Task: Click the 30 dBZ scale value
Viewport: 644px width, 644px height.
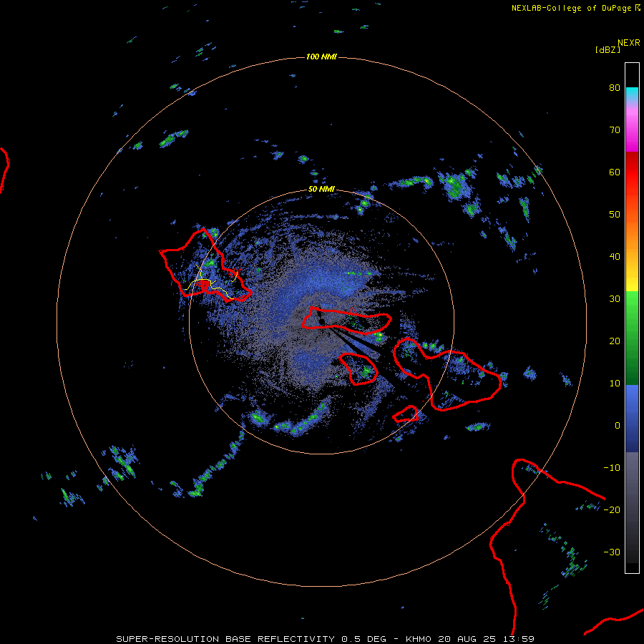Action: tap(615, 298)
